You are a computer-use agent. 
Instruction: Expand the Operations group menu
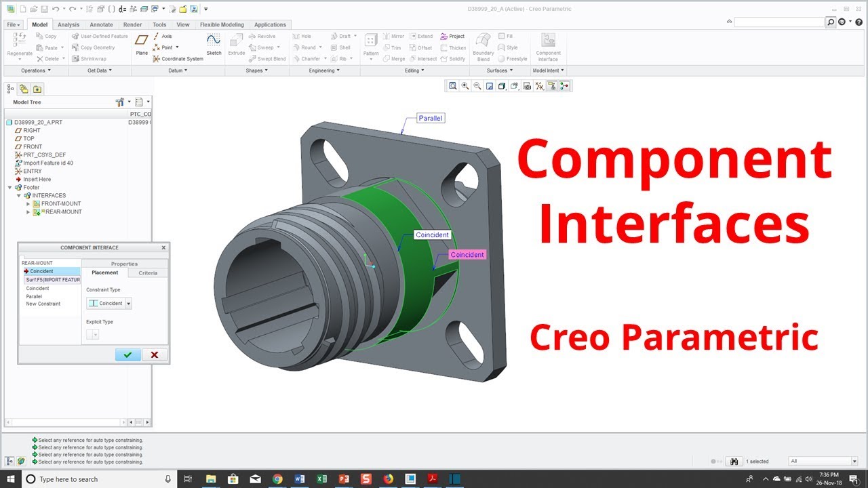point(36,70)
